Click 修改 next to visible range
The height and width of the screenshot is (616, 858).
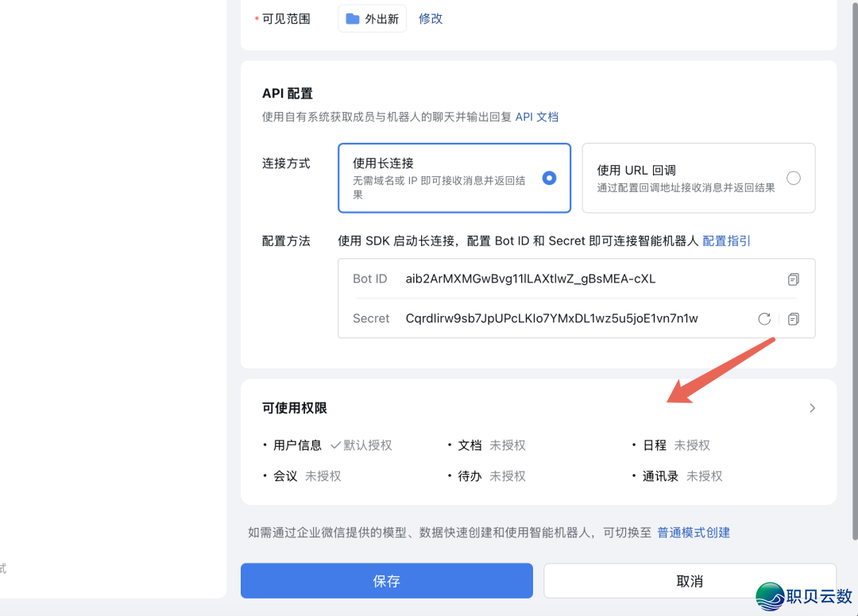click(431, 17)
